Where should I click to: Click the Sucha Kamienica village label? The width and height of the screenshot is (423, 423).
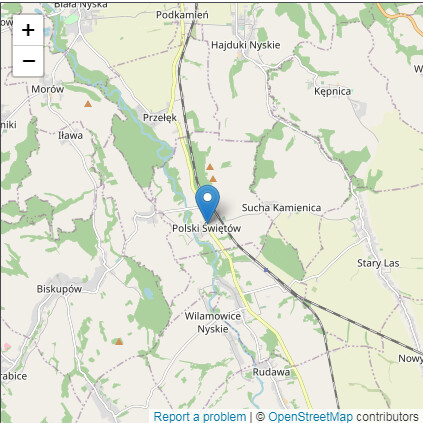tap(281, 208)
